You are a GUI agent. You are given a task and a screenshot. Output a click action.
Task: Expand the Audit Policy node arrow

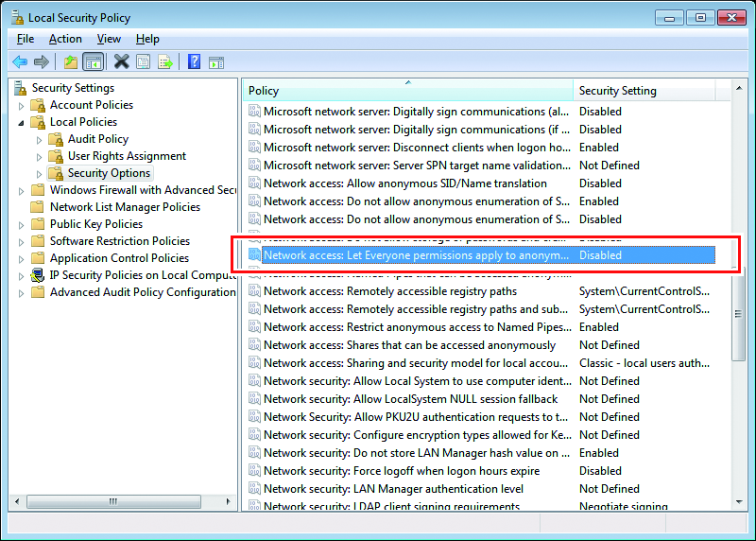click(x=40, y=140)
